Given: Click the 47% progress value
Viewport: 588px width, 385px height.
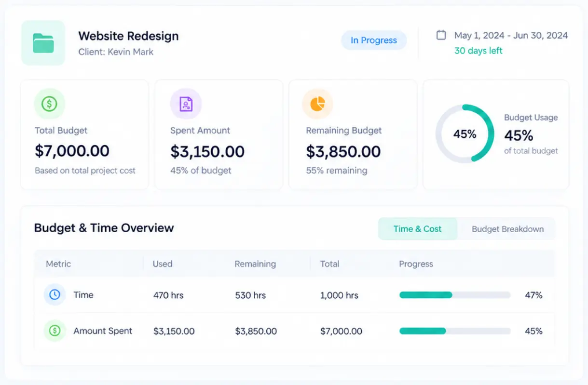Looking at the screenshot, I should [533, 295].
